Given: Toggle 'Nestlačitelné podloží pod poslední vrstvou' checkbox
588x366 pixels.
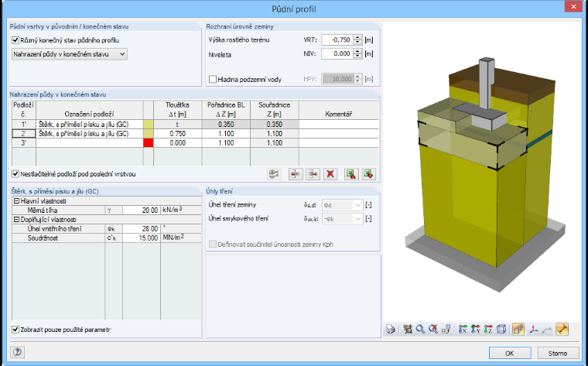Looking at the screenshot, I should click(15, 174).
